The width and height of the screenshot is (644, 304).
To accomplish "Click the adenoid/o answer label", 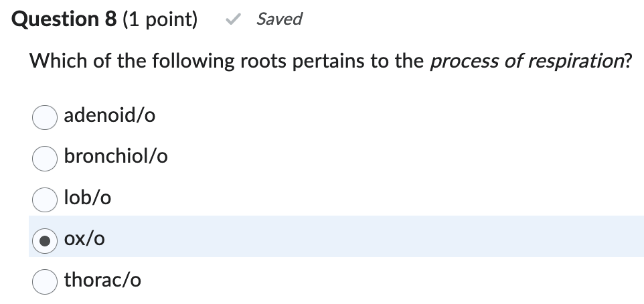I will pyautogui.click(x=110, y=116).
